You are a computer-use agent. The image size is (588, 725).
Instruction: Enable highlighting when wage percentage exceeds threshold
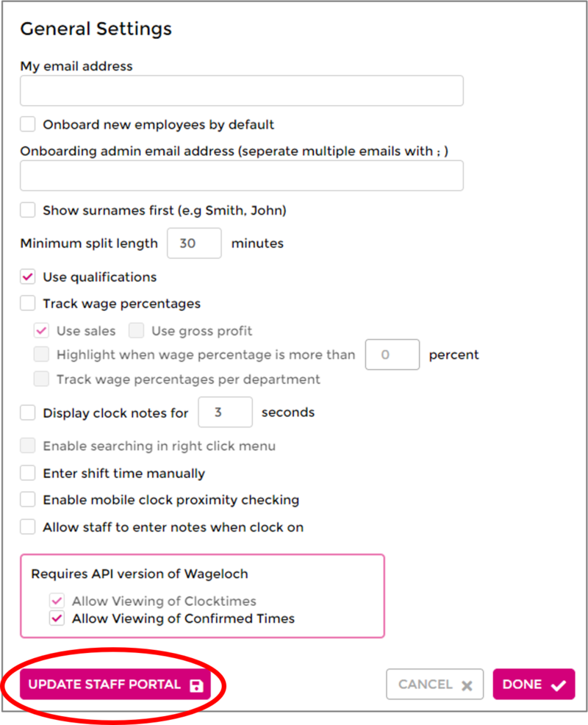[x=42, y=354]
